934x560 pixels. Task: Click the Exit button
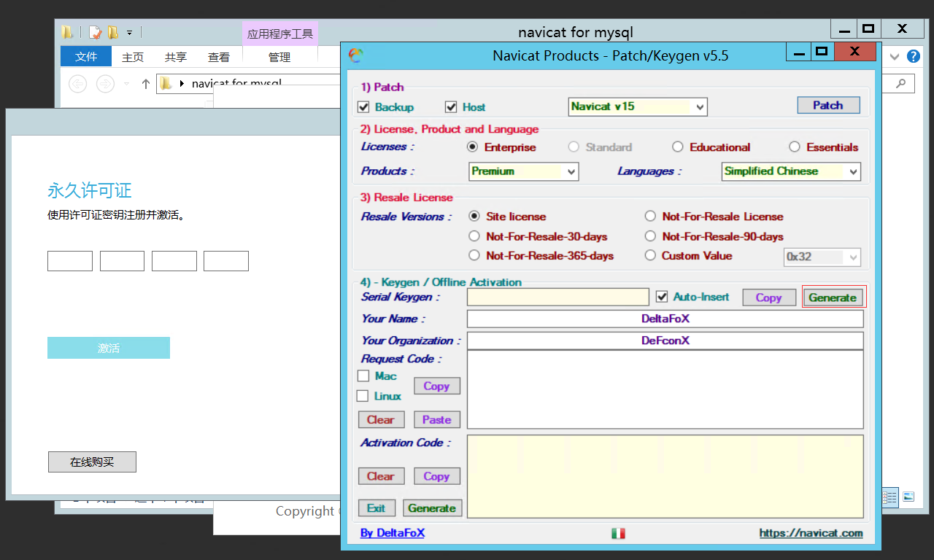377,508
